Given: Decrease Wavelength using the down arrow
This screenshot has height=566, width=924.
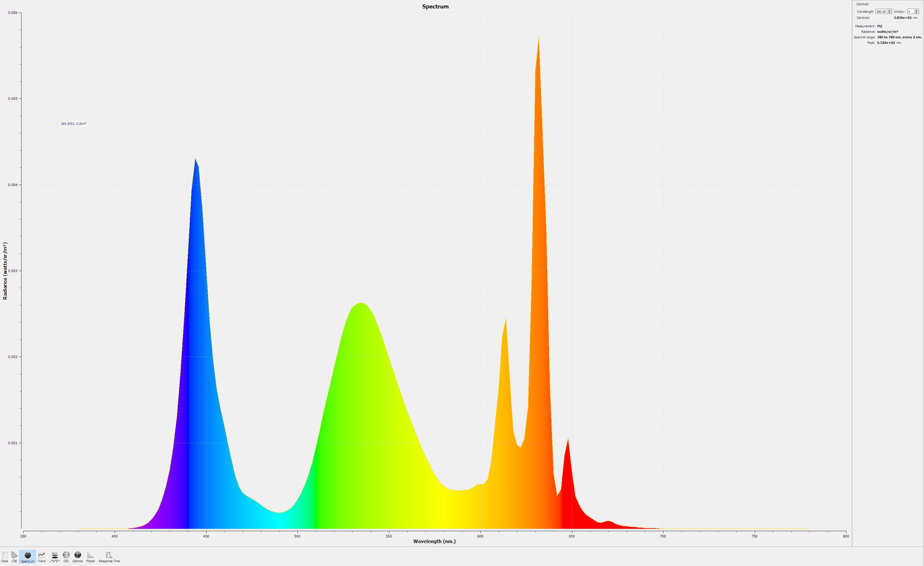Looking at the screenshot, I should click(x=889, y=12).
